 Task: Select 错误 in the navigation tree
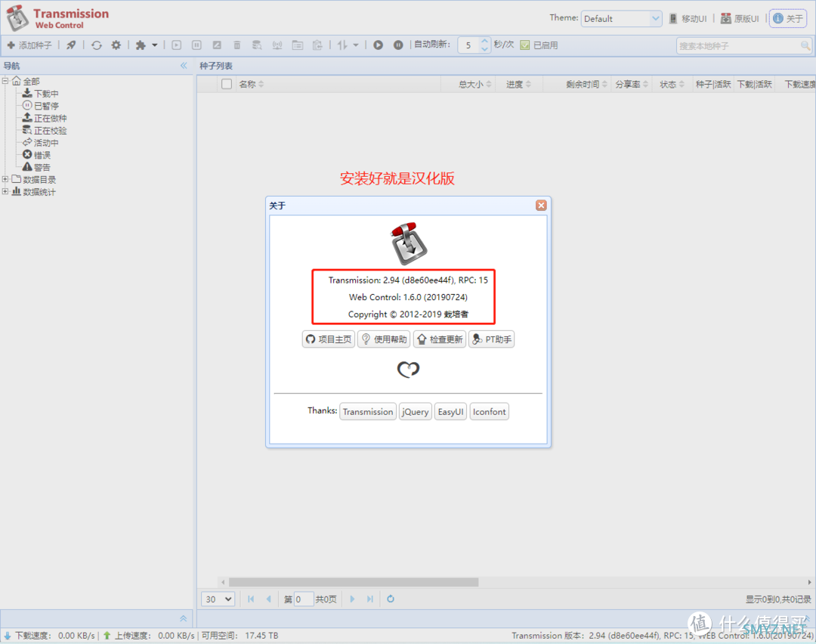coord(42,155)
